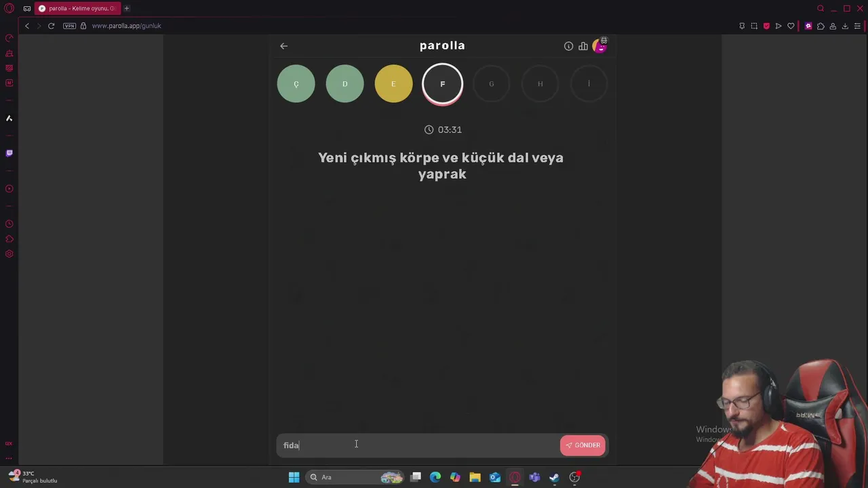Open extensions cube in sidebar

[x=9, y=239]
